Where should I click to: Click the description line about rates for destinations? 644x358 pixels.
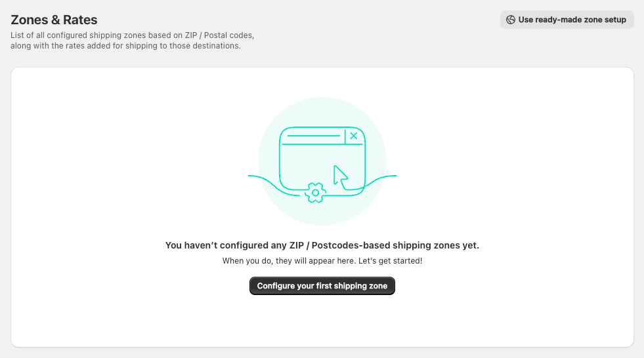pos(125,46)
